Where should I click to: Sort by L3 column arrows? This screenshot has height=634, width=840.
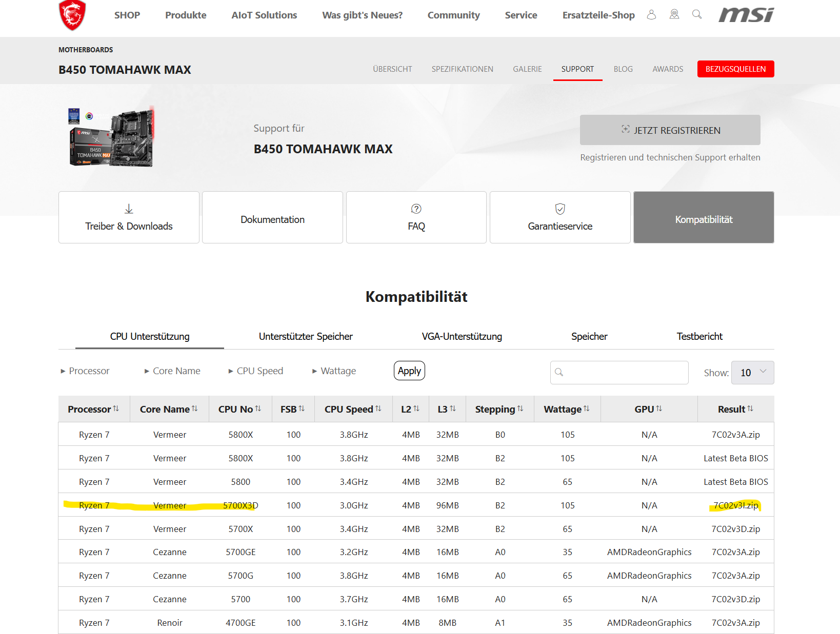click(453, 408)
